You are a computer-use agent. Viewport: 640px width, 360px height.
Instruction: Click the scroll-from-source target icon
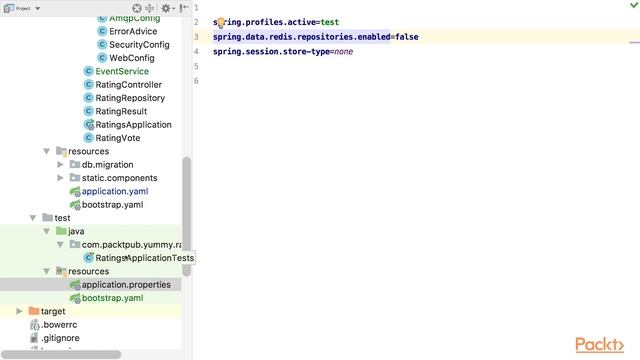pyautogui.click(x=137, y=8)
